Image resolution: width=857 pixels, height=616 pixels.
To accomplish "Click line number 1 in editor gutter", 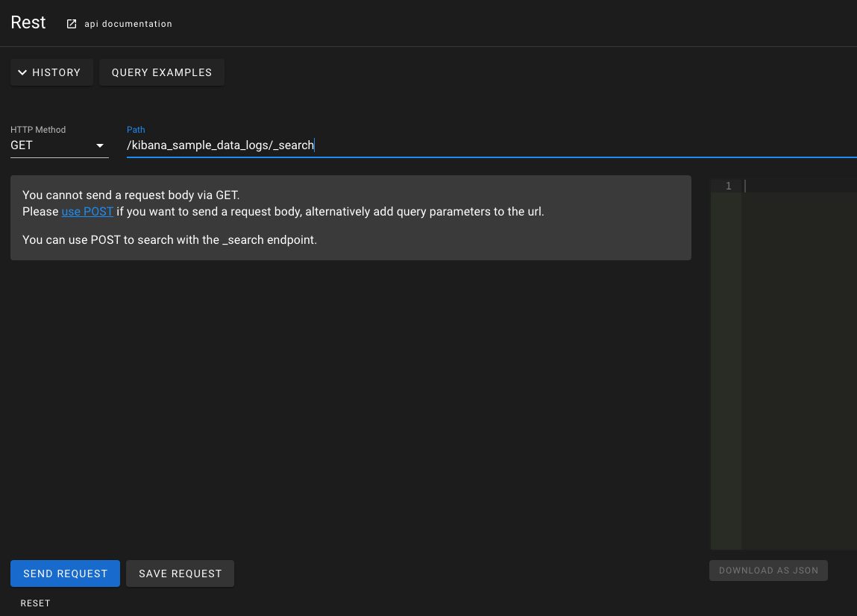I will click(x=728, y=186).
